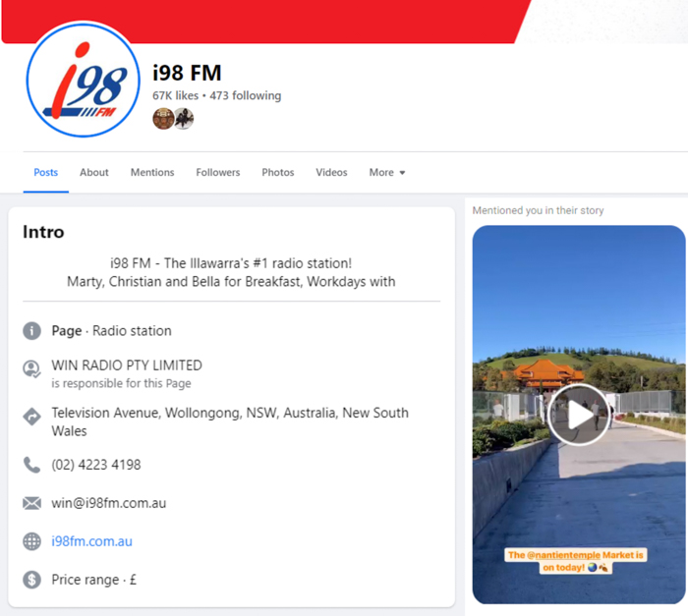Click the Price range £ text
Screen dimensions: 688x616
(x=94, y=580)
